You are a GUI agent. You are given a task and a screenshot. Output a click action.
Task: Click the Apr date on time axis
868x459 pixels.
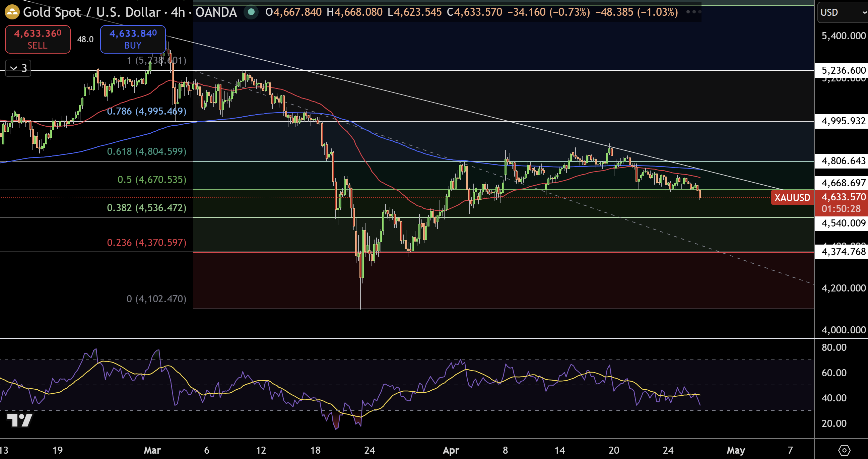click(x=451, y=450)
